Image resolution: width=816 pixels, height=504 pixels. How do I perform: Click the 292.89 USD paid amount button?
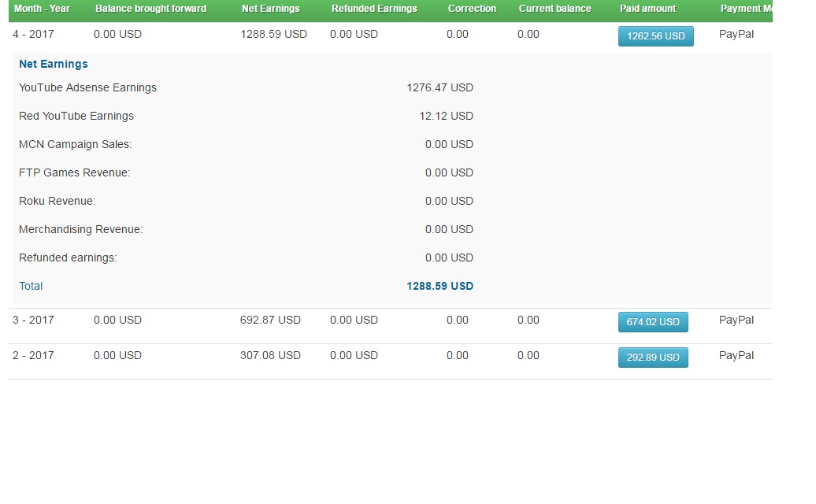(x=653, y=358)
